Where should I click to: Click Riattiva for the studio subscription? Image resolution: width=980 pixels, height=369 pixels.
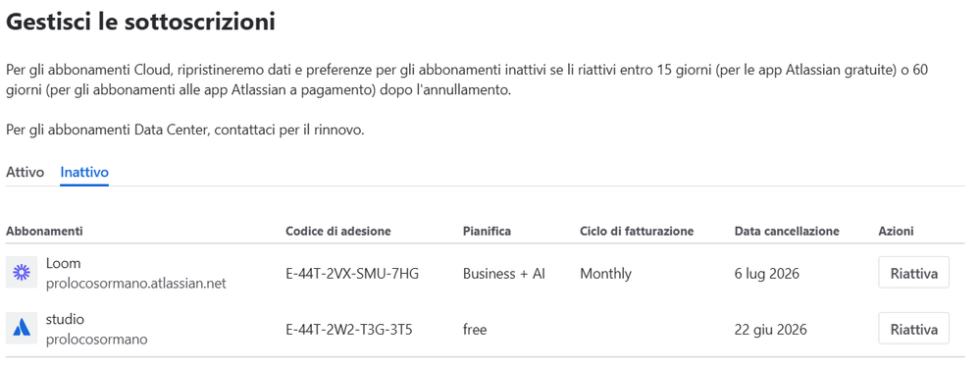coord(913,329)
